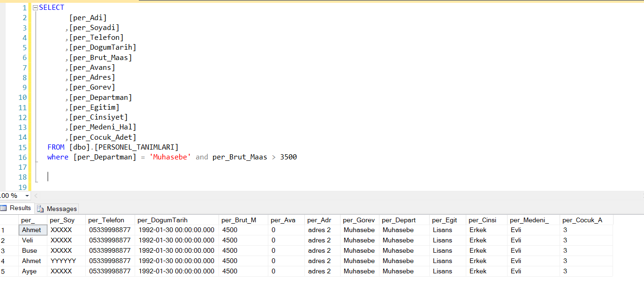
Task: Select the per_DogumTarih column header
Action: 162,219
